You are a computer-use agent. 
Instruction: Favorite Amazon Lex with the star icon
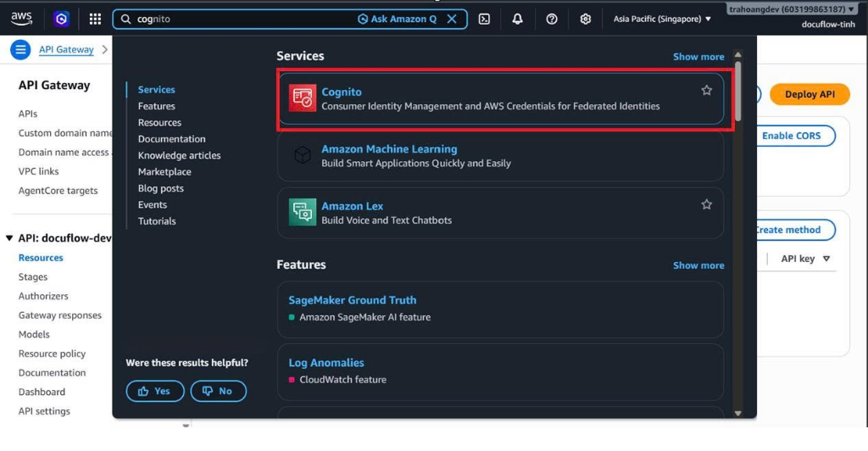pos(706,204)
